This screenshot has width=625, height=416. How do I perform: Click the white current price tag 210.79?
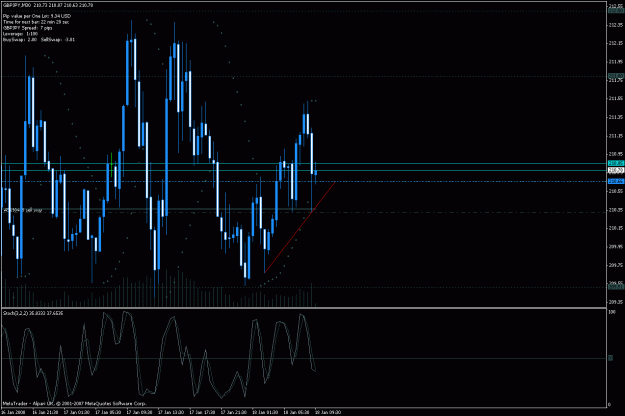coord(616,171)
